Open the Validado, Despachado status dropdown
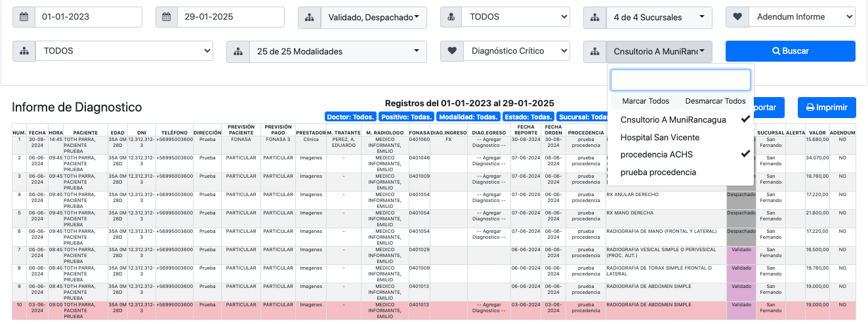 [373, 17]
